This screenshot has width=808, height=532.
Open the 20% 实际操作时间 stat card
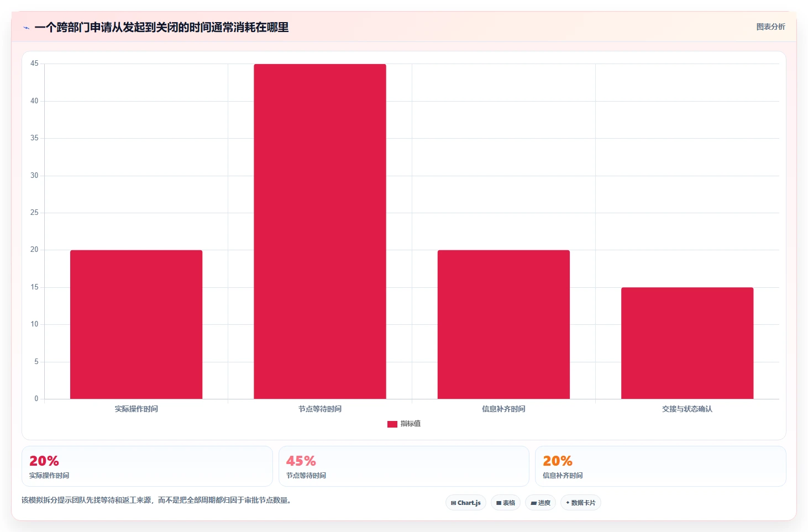pos(147,466)
